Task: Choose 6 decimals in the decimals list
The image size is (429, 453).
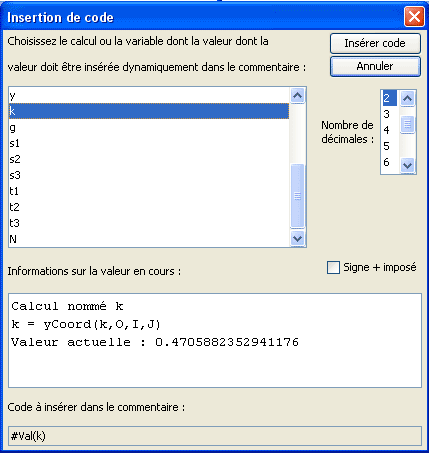Action: point(389,162)
